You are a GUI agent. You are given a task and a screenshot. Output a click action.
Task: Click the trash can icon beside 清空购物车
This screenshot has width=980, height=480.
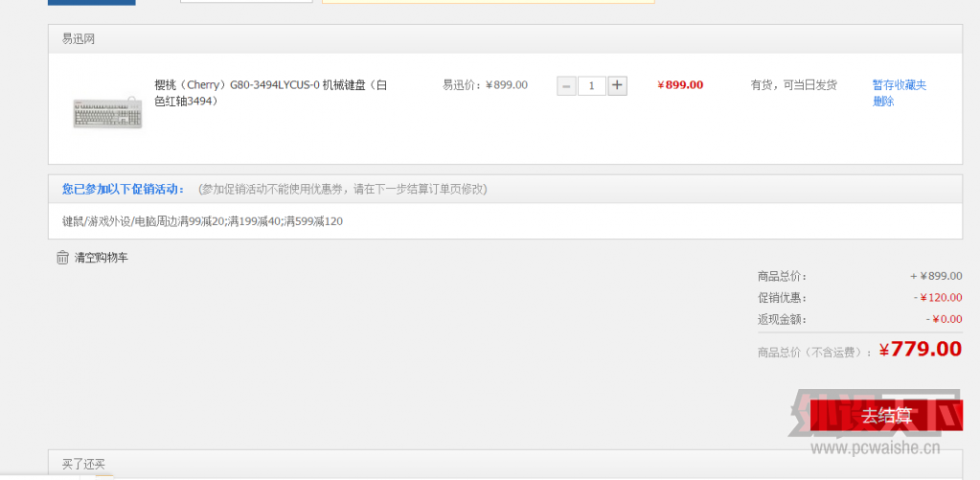62,258
